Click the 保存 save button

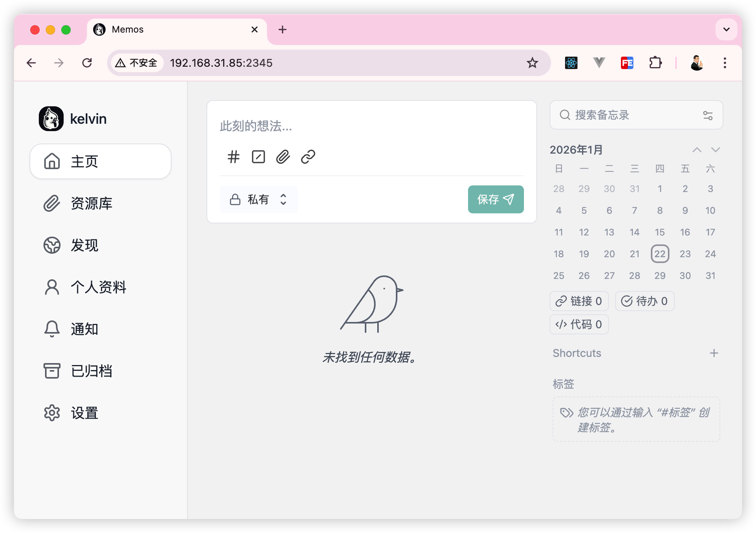[x=495, y=199]
